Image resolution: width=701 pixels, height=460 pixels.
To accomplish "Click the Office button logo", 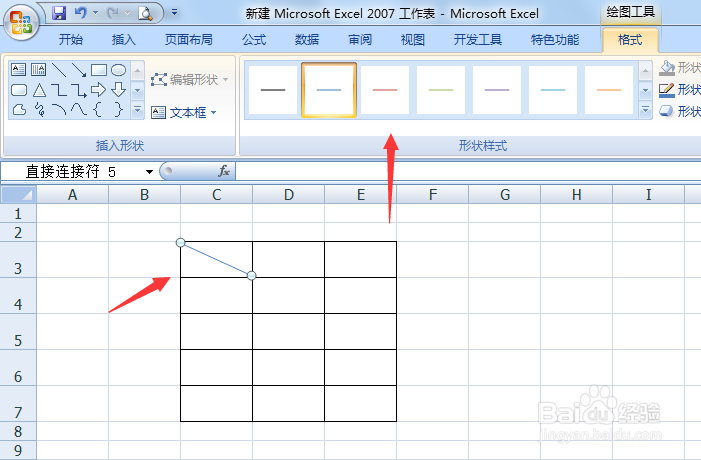I will point(21,22).
